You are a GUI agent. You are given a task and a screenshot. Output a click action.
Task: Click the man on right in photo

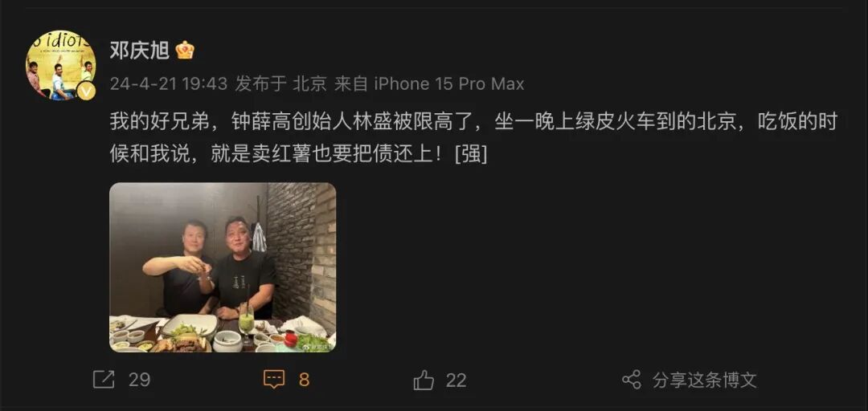pyautogui.click(x=244, y=268)
